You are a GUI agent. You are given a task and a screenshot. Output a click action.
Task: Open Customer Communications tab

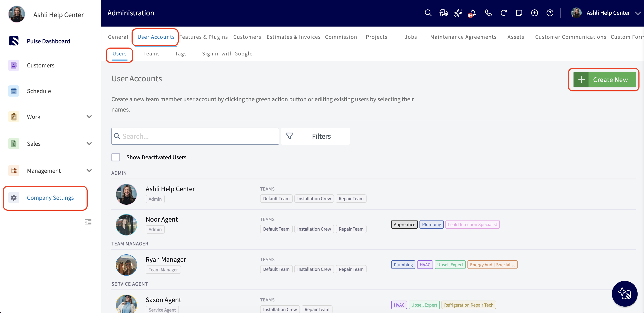tap(571, 37)
